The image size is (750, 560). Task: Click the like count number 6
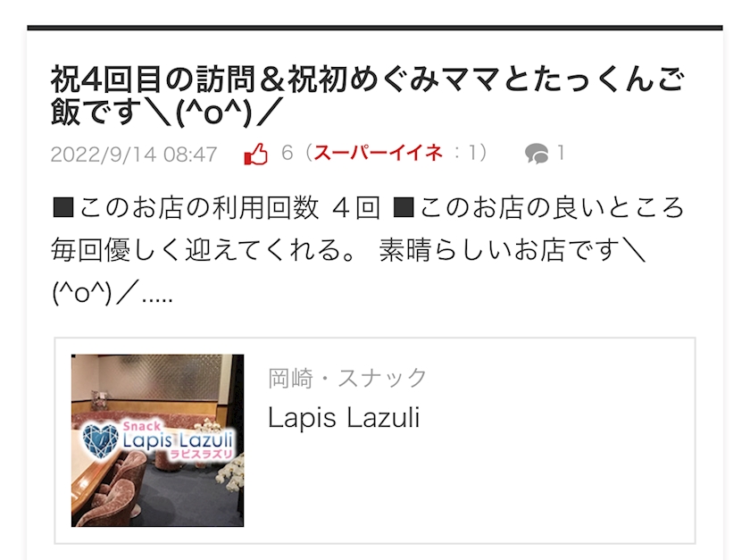(287, 153)
